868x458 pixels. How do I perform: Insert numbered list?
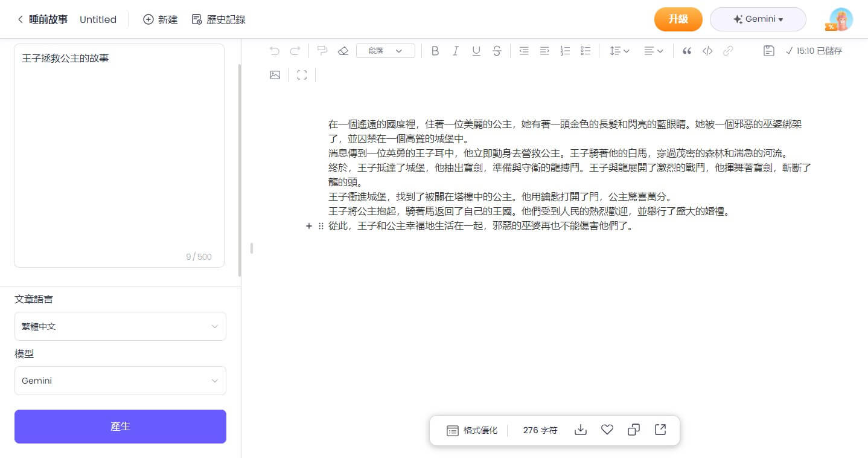(x=565, y=51)
